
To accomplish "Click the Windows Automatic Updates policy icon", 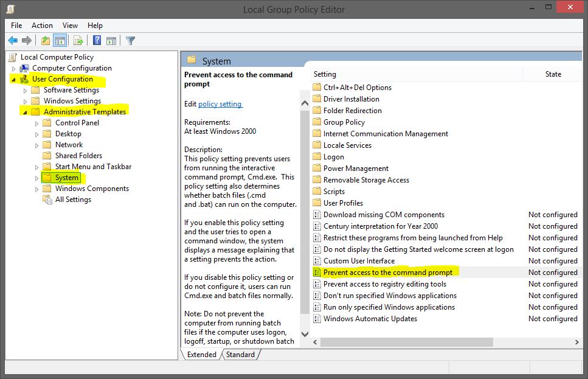I will point(317,319).
